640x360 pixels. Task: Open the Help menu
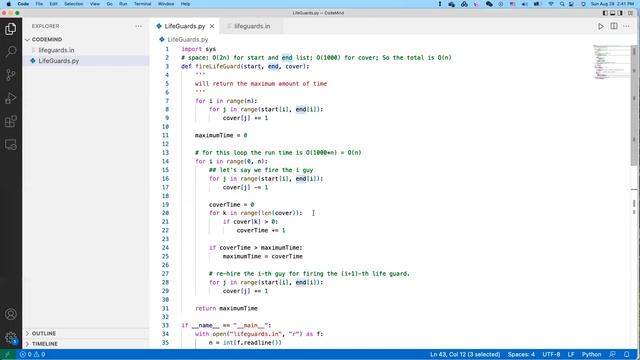[185, 4]
